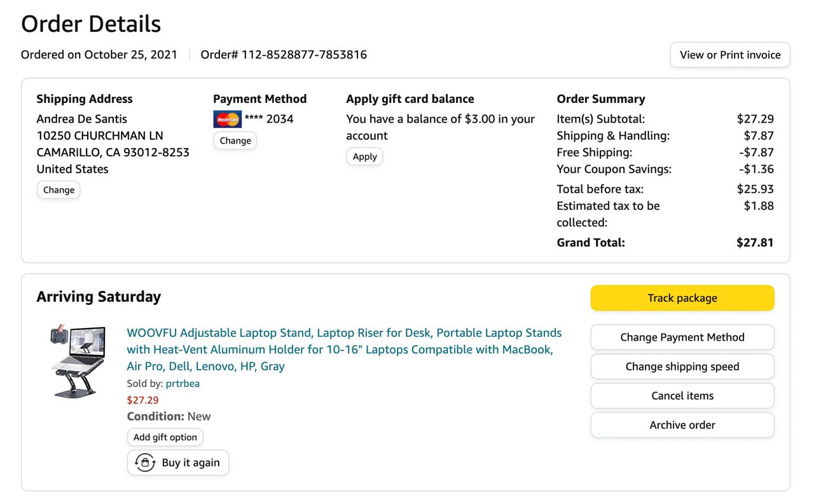Click the Grand Total amount $27.81
814x504 pixels.
755,242
